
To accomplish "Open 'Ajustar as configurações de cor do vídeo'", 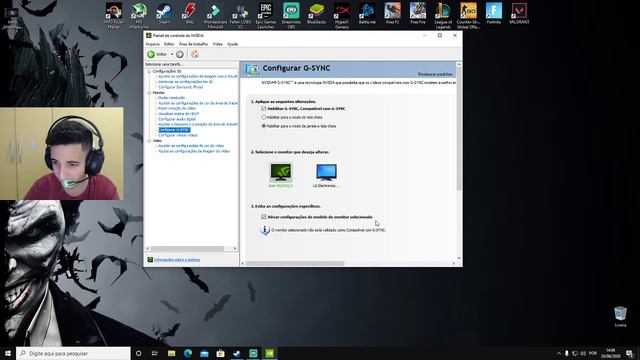I will click(191, 146).
